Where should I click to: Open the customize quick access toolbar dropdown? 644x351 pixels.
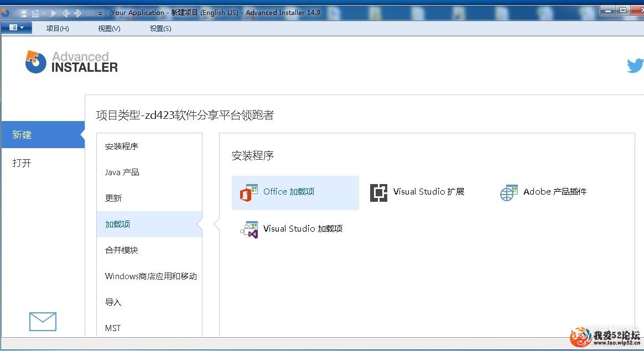pos(100,14)
